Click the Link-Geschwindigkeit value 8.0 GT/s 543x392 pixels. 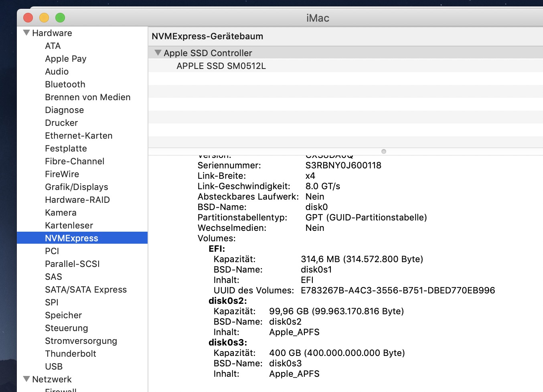323,186
